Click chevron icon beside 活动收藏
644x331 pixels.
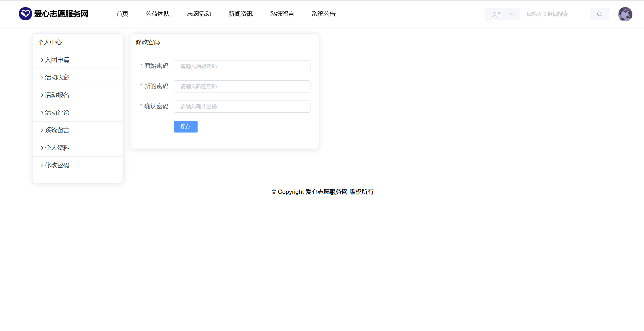click(42, 77)
